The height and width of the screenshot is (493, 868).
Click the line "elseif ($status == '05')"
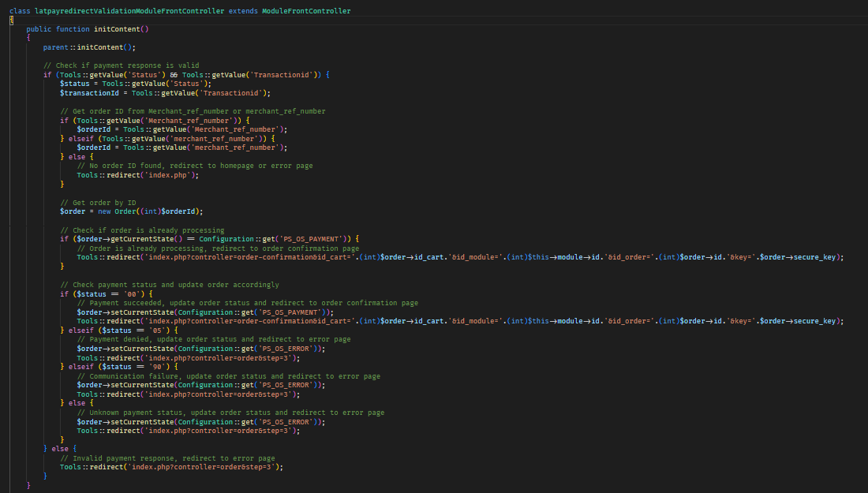coord(119,331)
